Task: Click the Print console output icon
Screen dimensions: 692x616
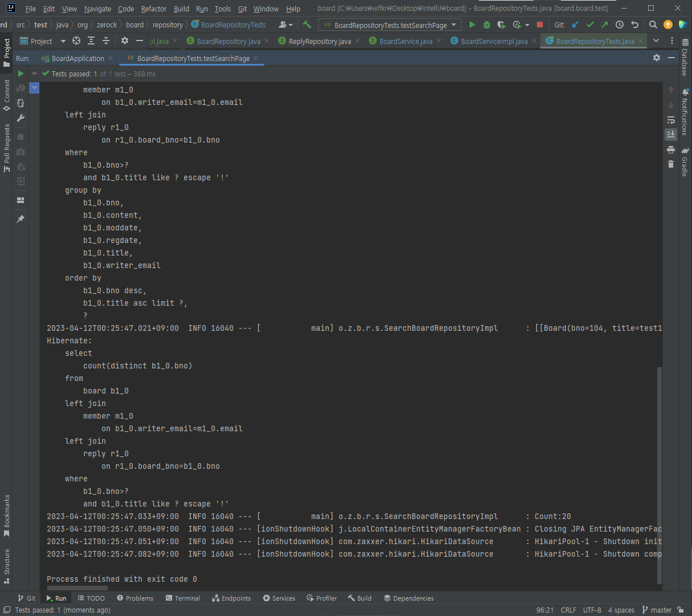Action: pos(671,149)
